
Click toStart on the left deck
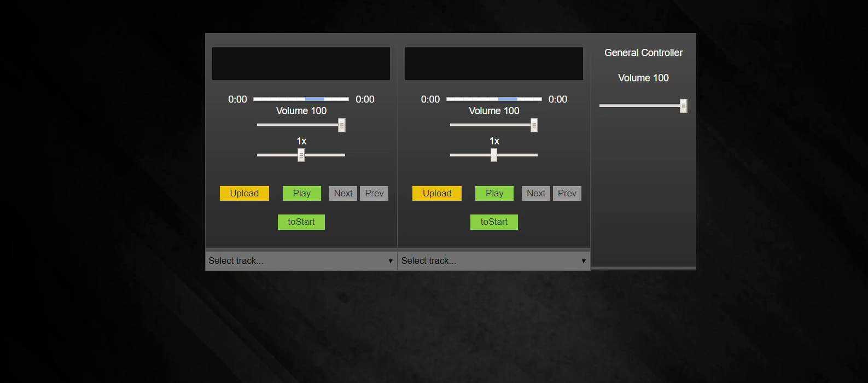(x=301, y=222)
